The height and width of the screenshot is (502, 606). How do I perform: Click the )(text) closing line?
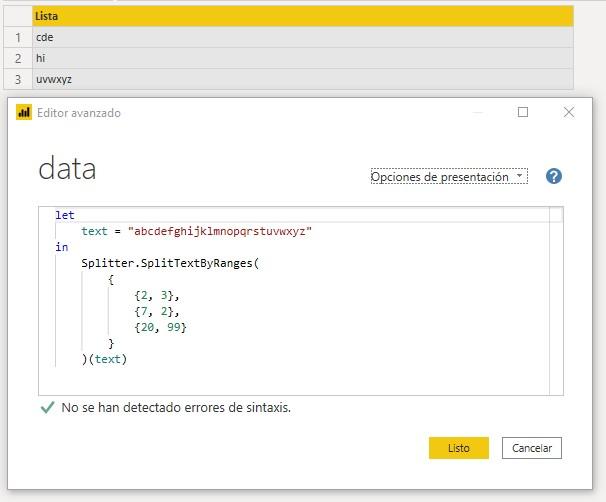tap(104, 359)
